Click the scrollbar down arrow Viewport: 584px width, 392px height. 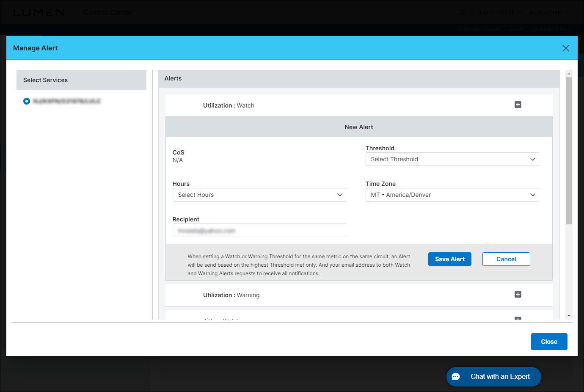[x=569, y=316]
